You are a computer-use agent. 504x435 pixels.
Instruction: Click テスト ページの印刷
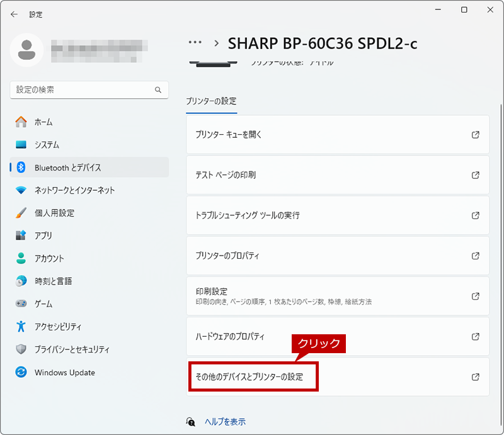tap(338, 175)
